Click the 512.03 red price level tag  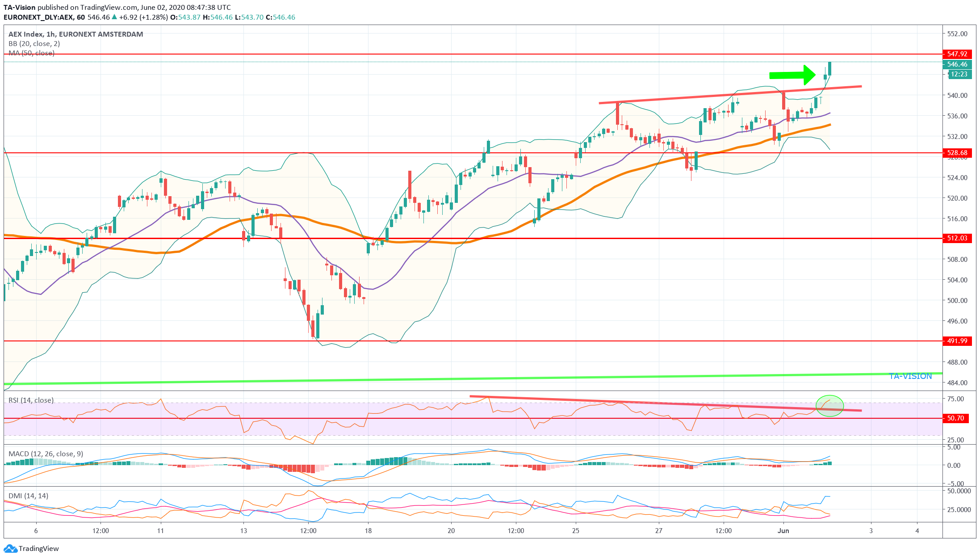click(x=957, y=238)
